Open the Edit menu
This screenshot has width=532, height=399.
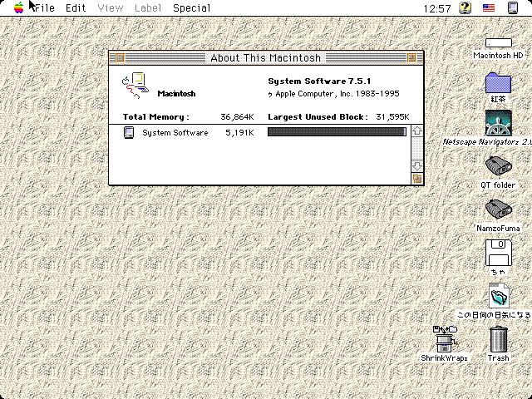(76, 7)
